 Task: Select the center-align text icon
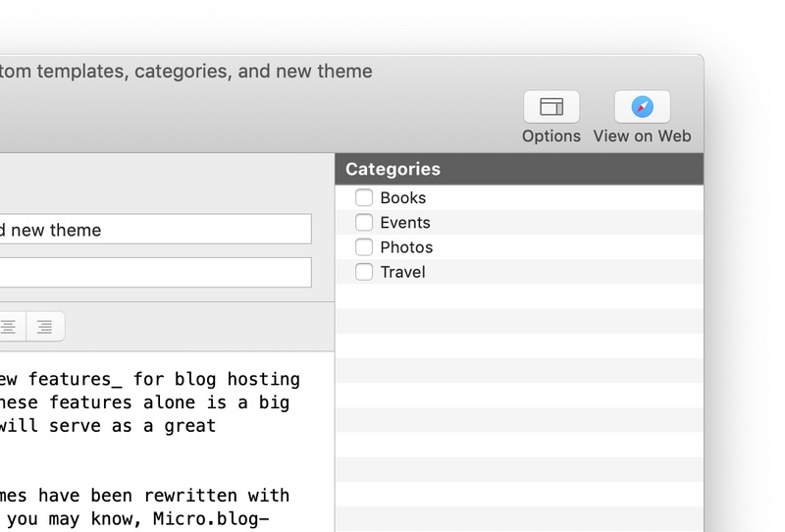tap(9, 327)
